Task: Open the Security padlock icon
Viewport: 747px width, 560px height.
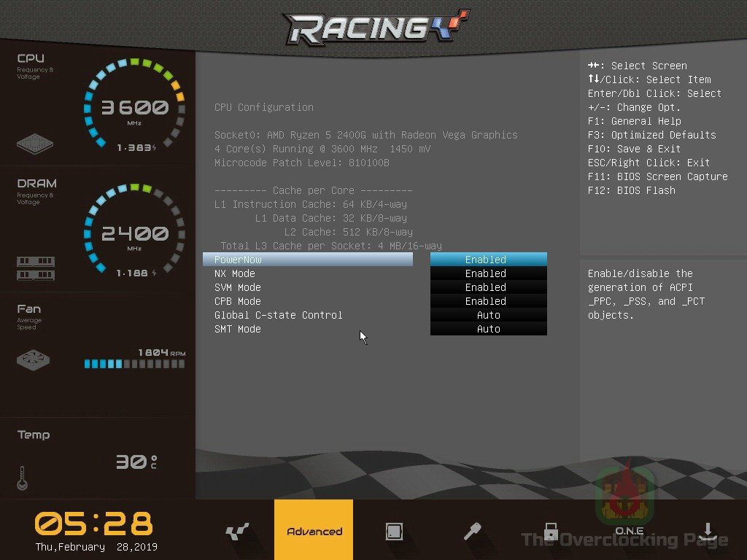Action: point(551,531)
